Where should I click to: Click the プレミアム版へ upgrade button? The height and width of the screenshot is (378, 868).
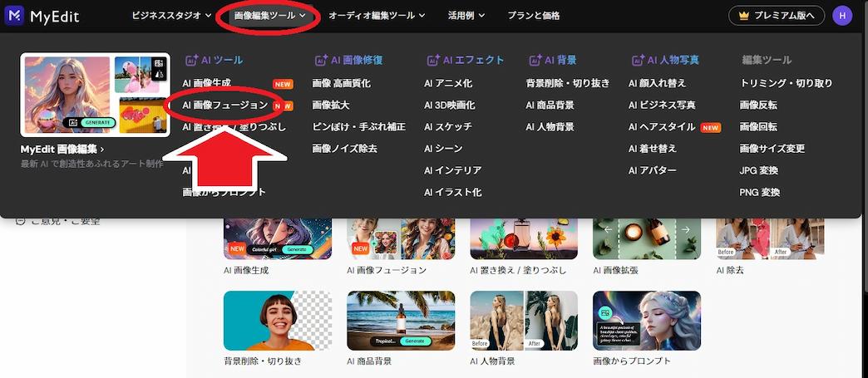777,16
